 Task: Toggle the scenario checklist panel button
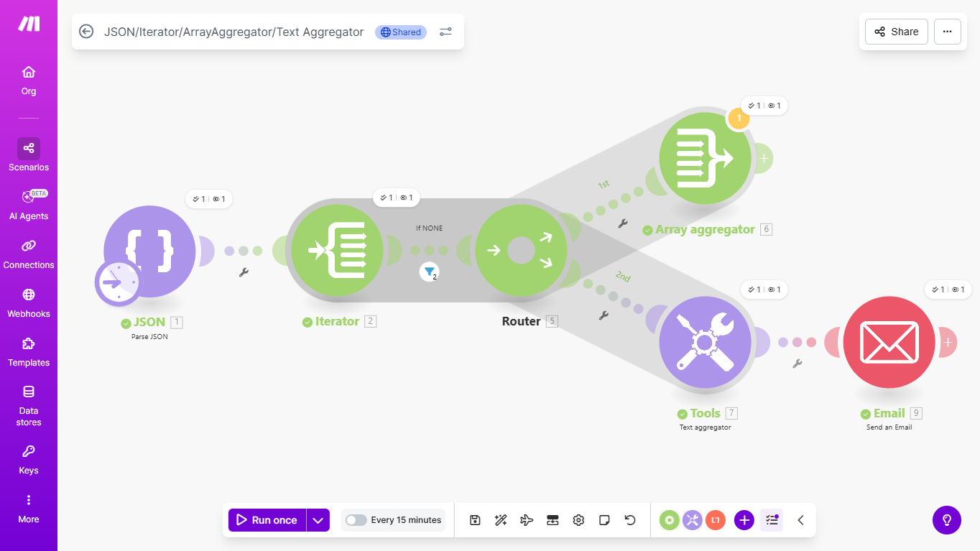pyautogui.click(x=772, y=520)
